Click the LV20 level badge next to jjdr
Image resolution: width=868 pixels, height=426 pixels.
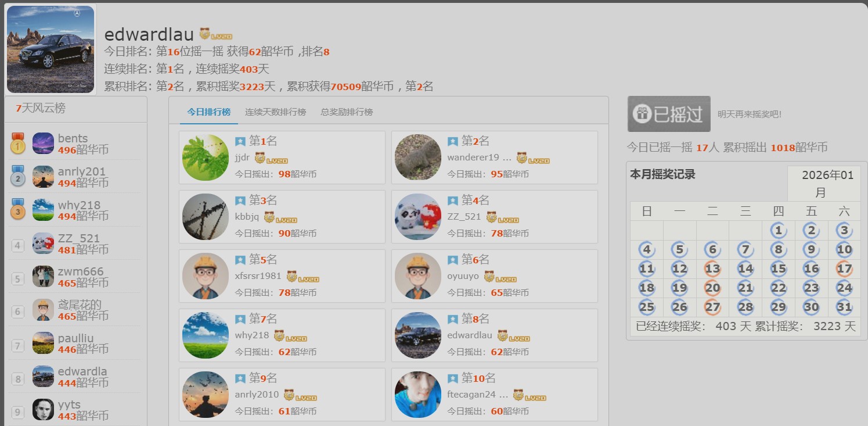tap(271, 158)
